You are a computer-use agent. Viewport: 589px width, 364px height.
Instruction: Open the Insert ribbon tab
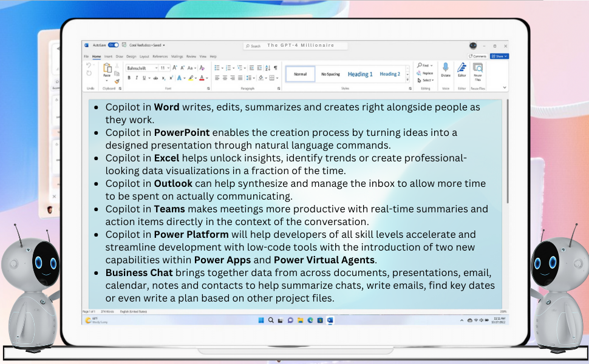[x=107, y=56]
